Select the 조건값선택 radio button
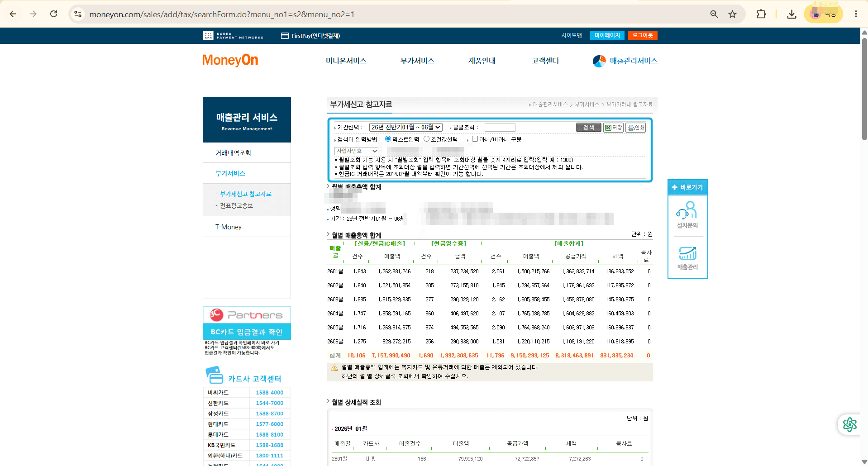868x466 pixels. click(426, 139)
